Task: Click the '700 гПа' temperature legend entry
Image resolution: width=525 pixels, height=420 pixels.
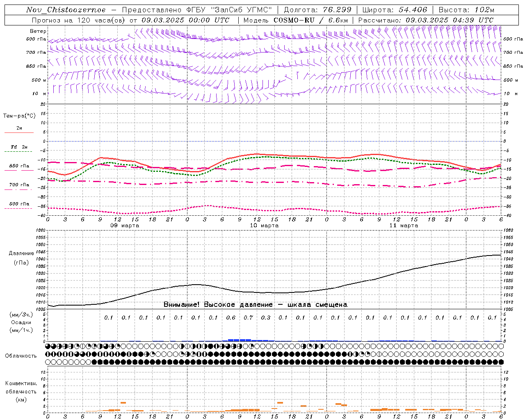Action: [19, 185]
